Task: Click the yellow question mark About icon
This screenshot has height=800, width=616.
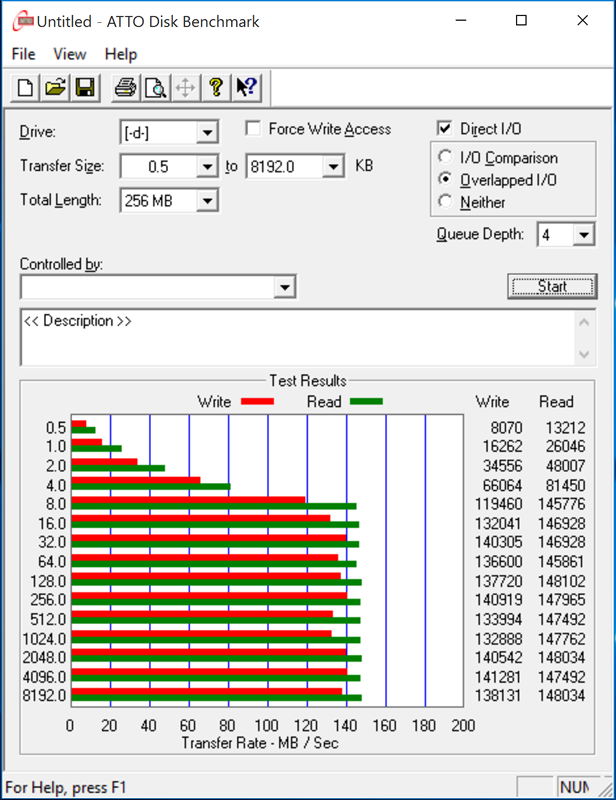Action: click(x=216, y=88)
